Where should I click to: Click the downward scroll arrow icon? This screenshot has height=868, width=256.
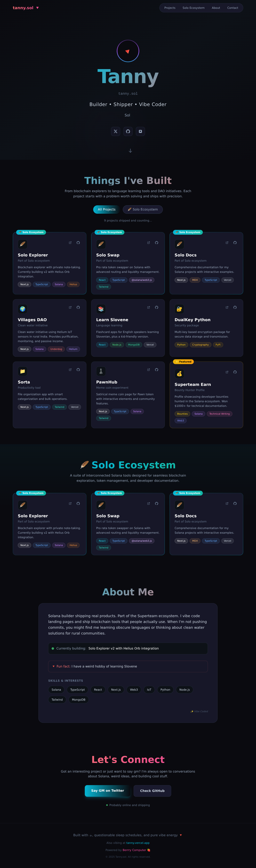pos(130,151)
